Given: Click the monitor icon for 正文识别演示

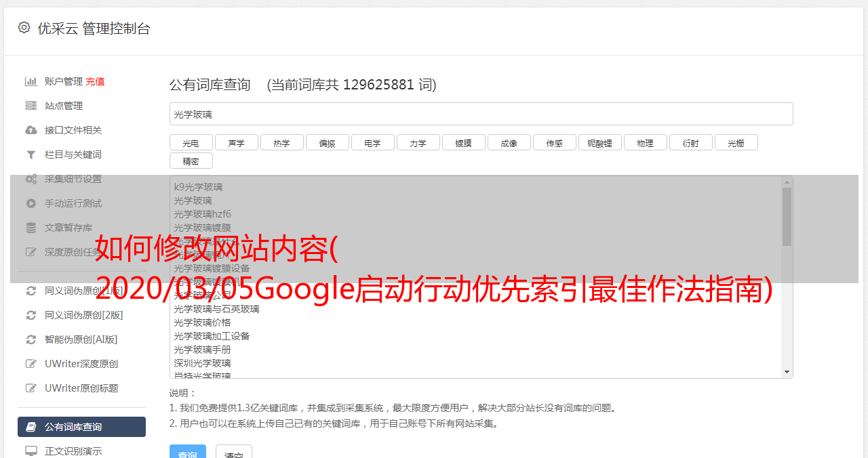Looking at the screenshot, I should pos(31,451).
